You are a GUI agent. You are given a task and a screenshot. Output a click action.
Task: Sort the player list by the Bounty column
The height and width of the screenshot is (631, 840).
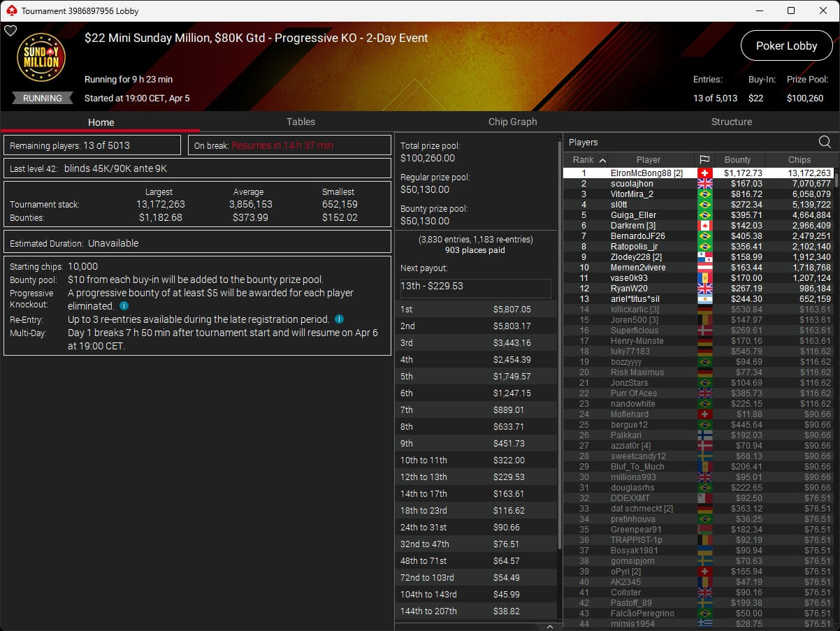[737, 160]
